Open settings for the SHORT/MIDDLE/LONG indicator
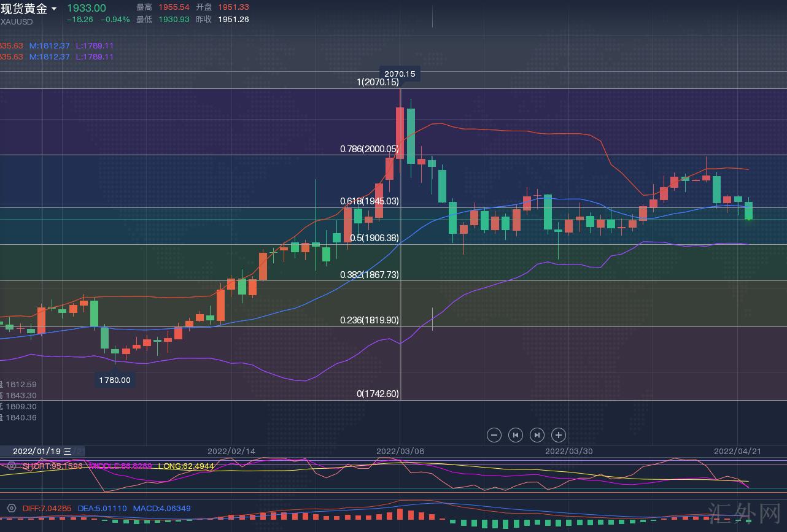 (x=11, y=466)
